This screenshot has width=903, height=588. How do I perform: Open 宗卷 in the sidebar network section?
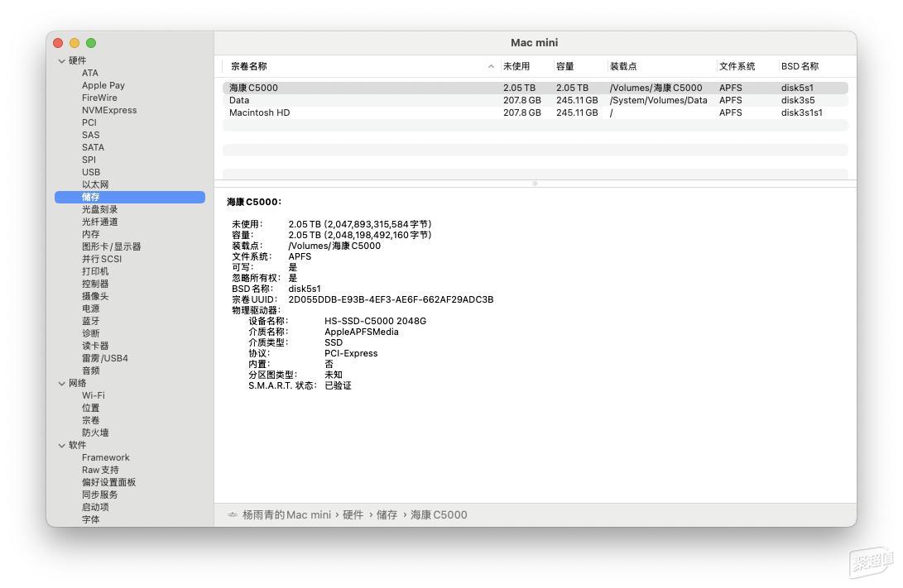90,420
